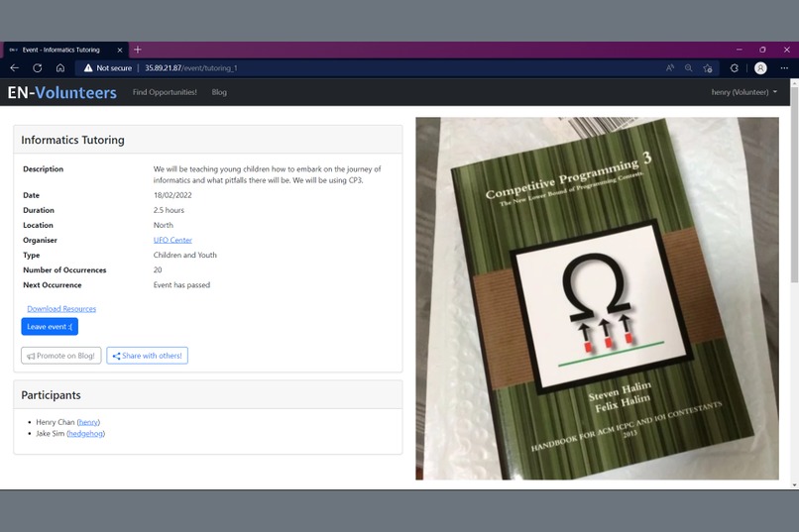Screen dimensions: 799x532
Task: Open the UFO Center organiser link
Action: [x=172, y=240]
